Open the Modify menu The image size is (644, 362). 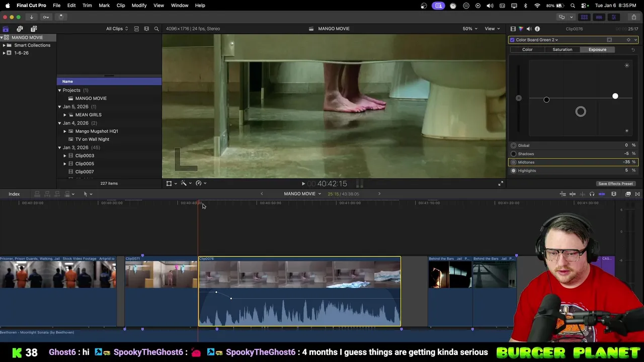[139, 6]
